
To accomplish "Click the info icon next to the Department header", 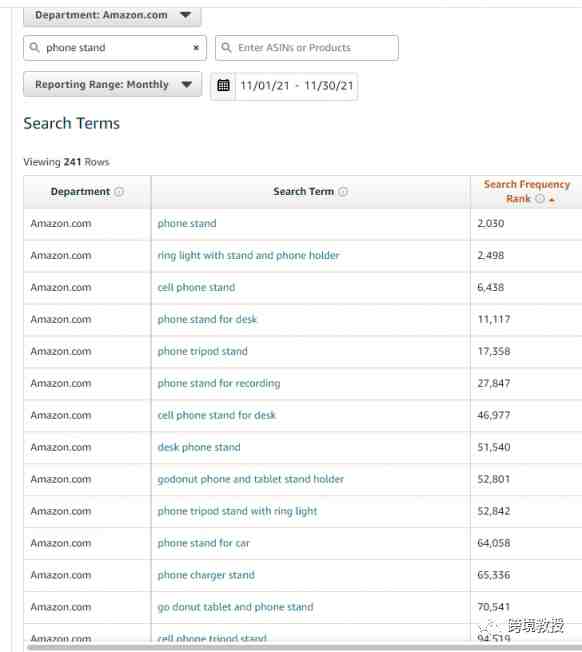I will tap(119, 192).
